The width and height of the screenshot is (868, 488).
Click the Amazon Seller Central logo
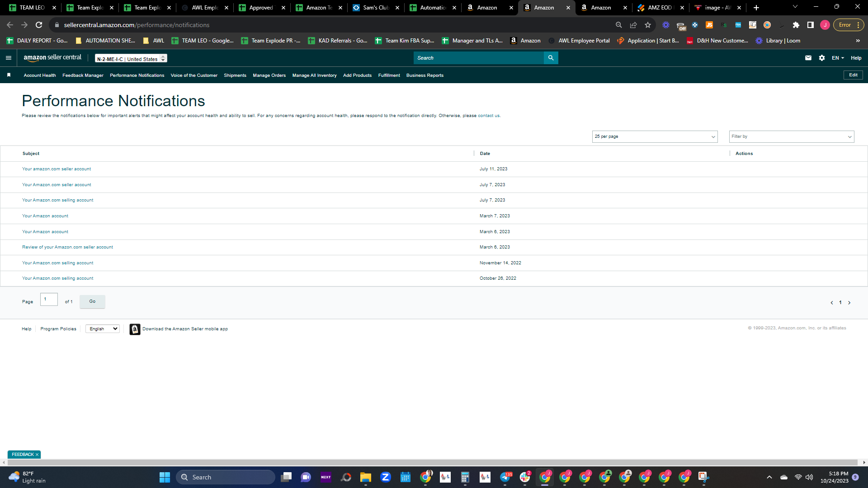tap(52, 58)
